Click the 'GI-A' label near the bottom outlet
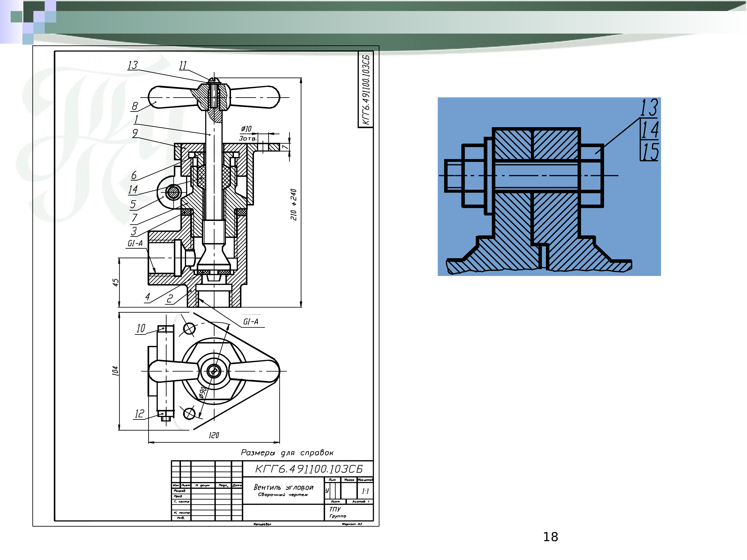The image size is (747, 560). (x=251, y=322)
